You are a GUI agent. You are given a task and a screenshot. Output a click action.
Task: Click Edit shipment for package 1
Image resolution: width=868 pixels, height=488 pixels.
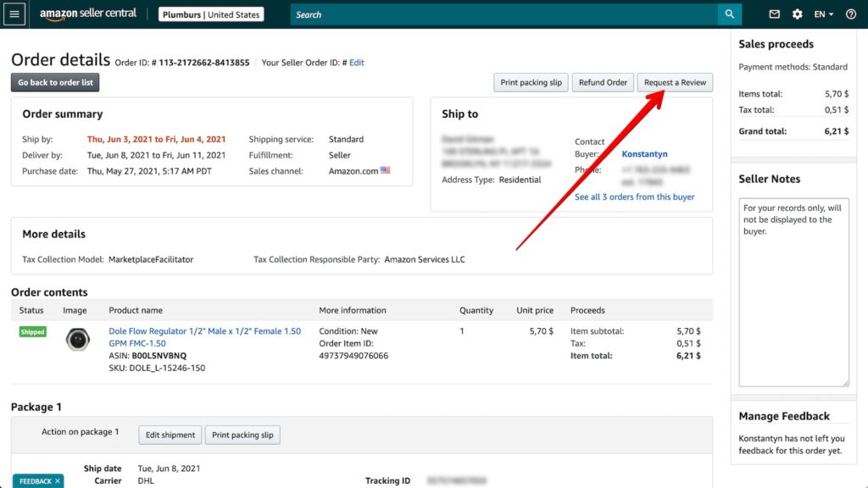coord(170,435)
